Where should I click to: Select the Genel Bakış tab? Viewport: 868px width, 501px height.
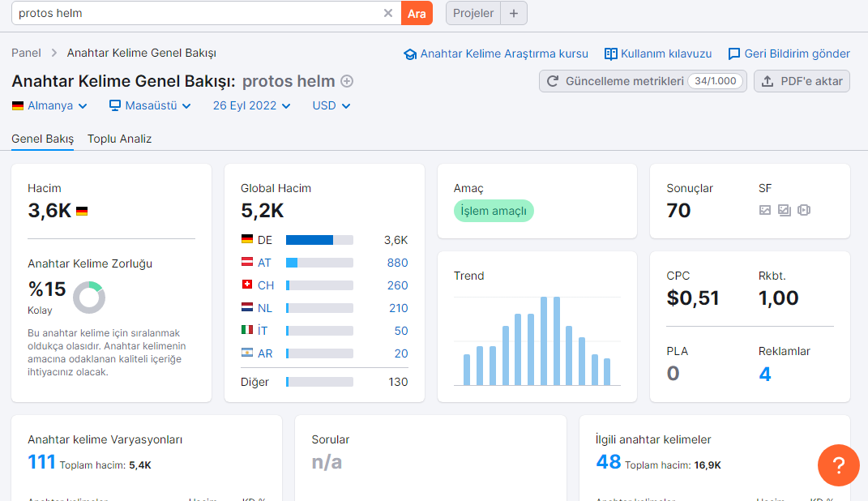(x=43, y=139)
